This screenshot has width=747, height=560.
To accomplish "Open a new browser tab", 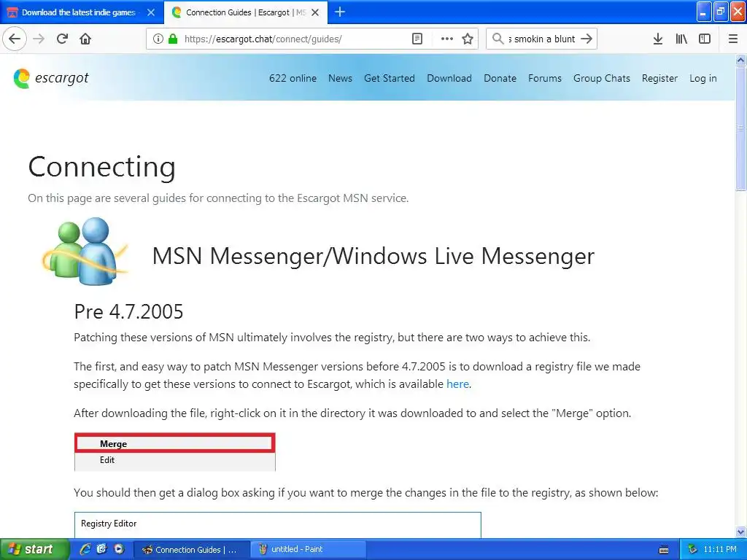I will (x=340, y=12).
